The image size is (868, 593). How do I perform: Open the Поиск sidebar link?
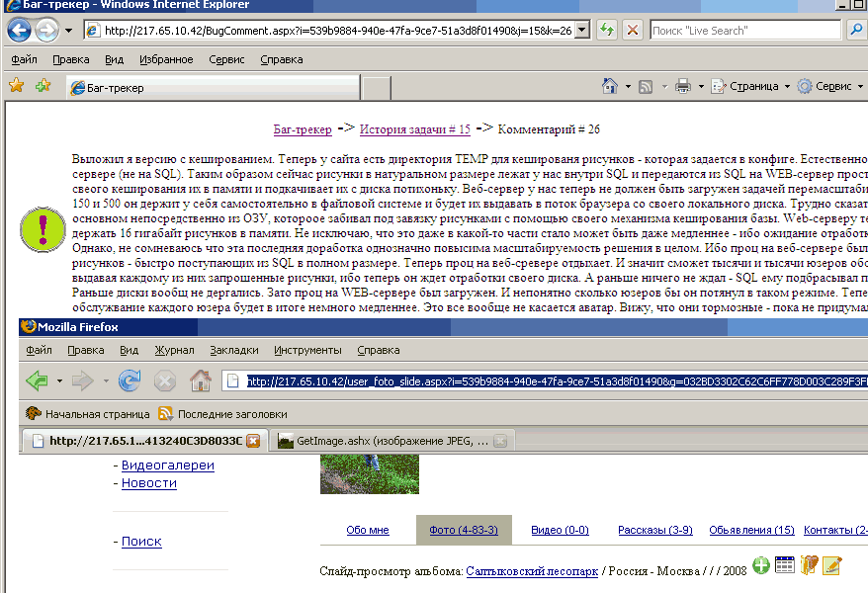(141, 542)
